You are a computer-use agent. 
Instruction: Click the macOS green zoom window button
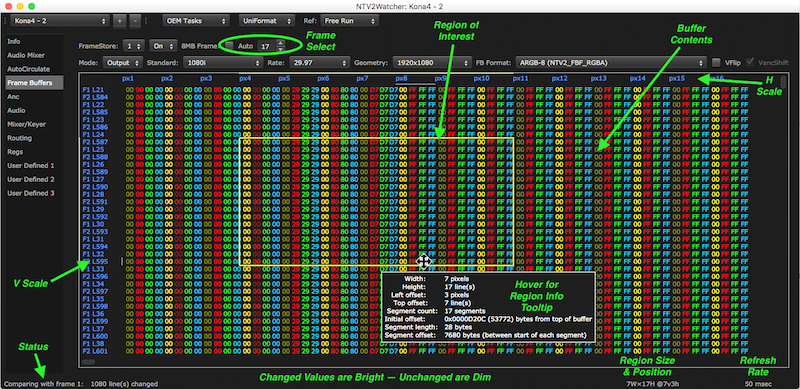coord(31,6)
